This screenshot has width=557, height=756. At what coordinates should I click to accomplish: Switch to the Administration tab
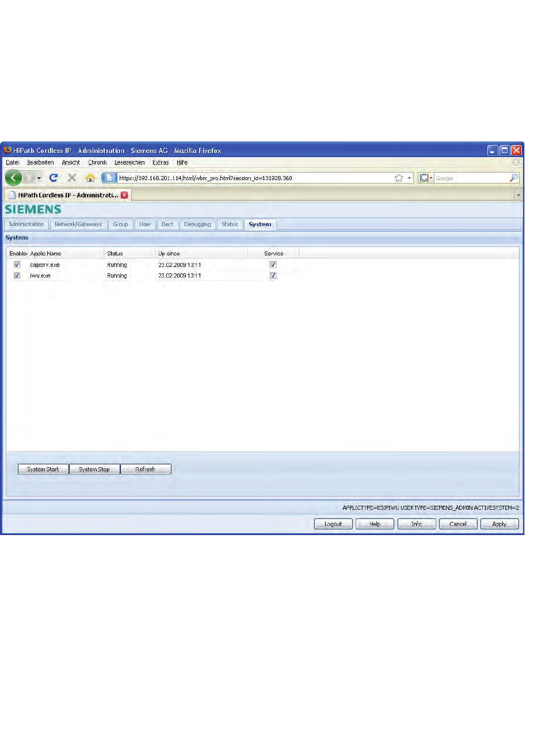click(26, 224)
